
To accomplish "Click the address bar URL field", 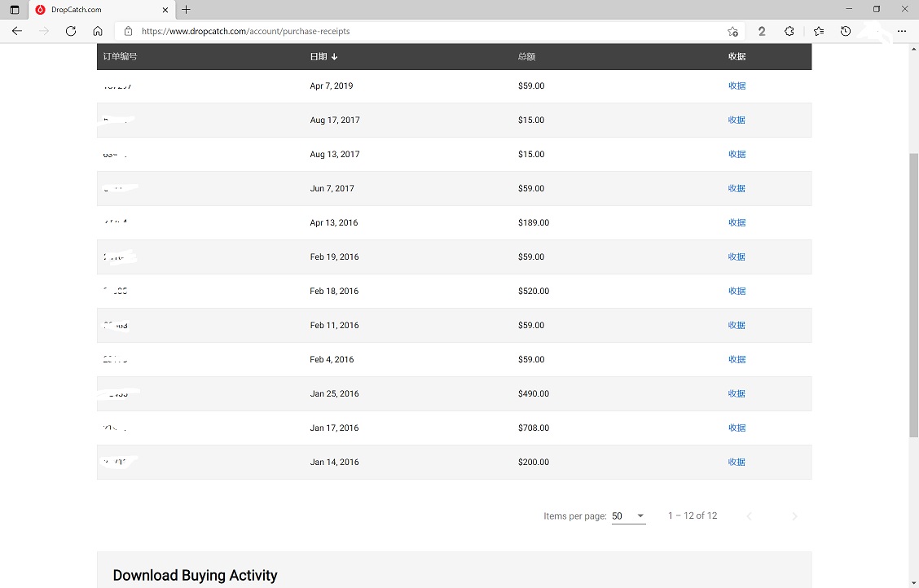I will pyautogui.click(x=407, y=31).
